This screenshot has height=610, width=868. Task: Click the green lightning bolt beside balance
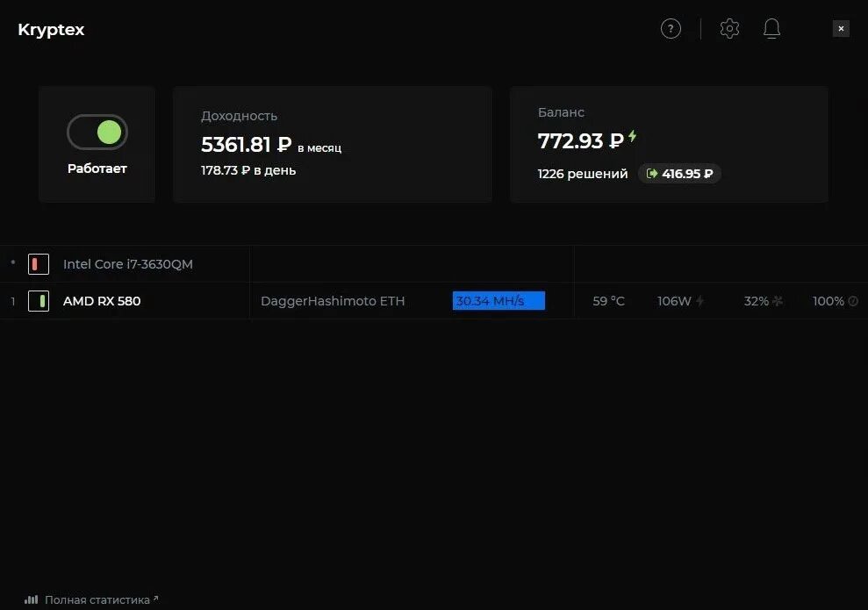(x=632, y=136)
